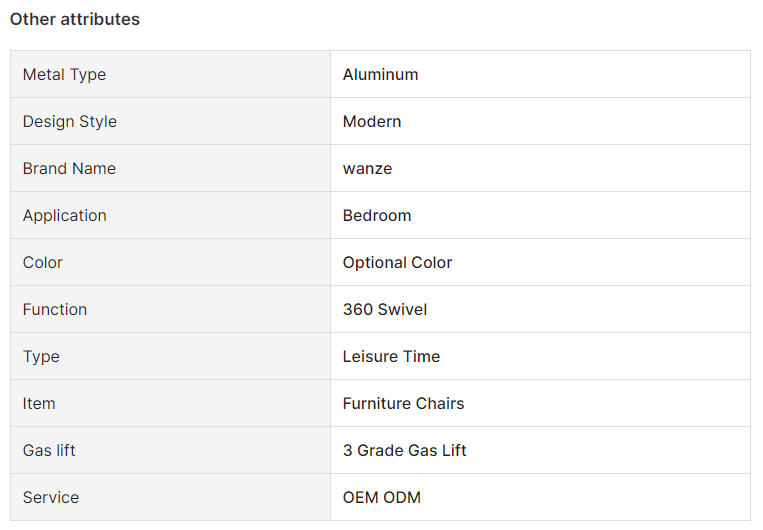Click the 'Design Style' label

(x=69, y=122)
